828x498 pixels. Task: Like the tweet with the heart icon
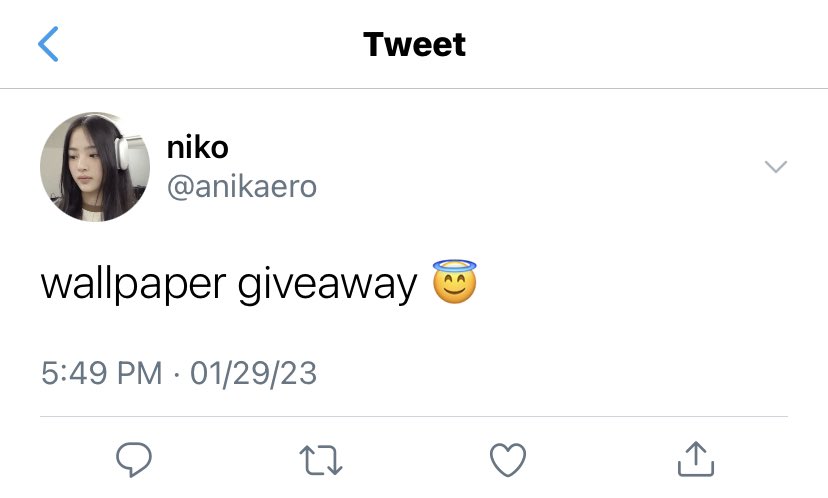[508, 460]
